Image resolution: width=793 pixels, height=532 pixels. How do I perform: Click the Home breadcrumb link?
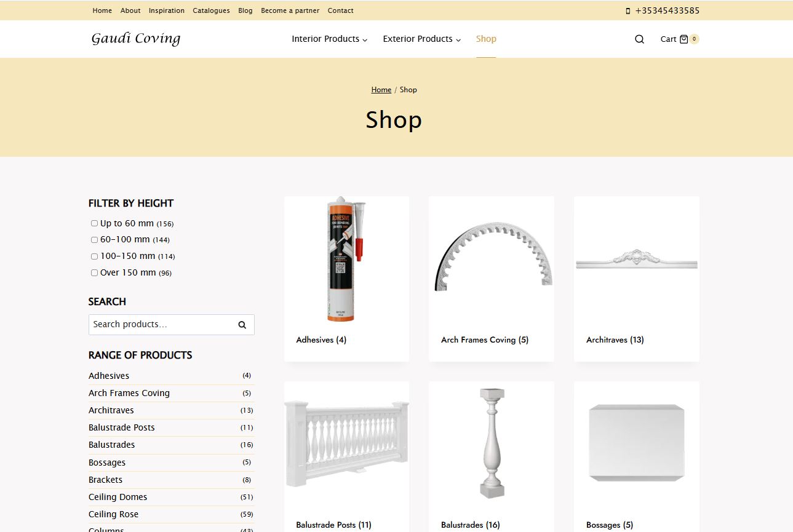(x=381, y=90)
